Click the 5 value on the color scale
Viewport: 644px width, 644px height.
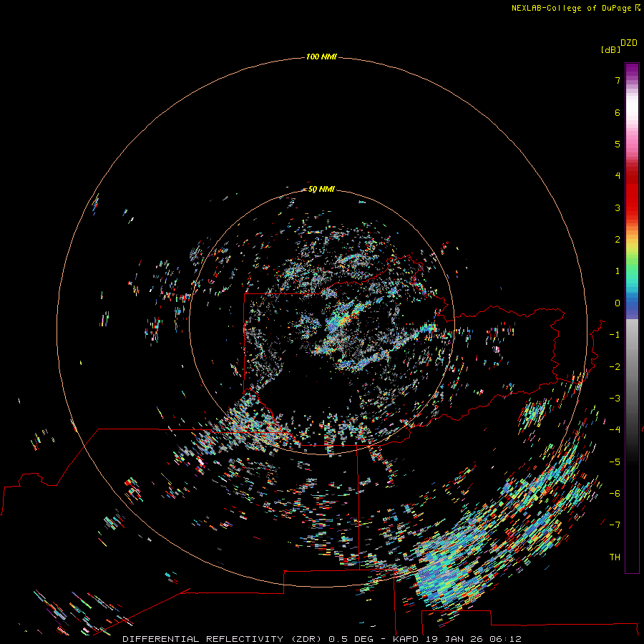[618, 144]
